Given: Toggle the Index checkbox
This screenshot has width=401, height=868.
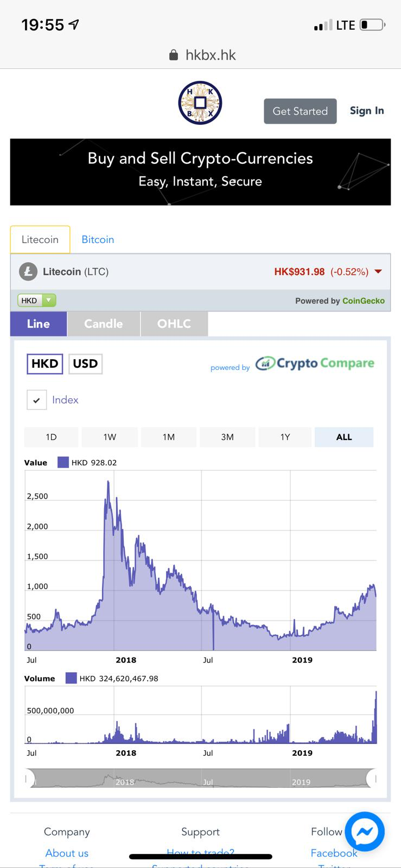Looking at the screenshot, I should pyautogui.click(x=36, y=400).
